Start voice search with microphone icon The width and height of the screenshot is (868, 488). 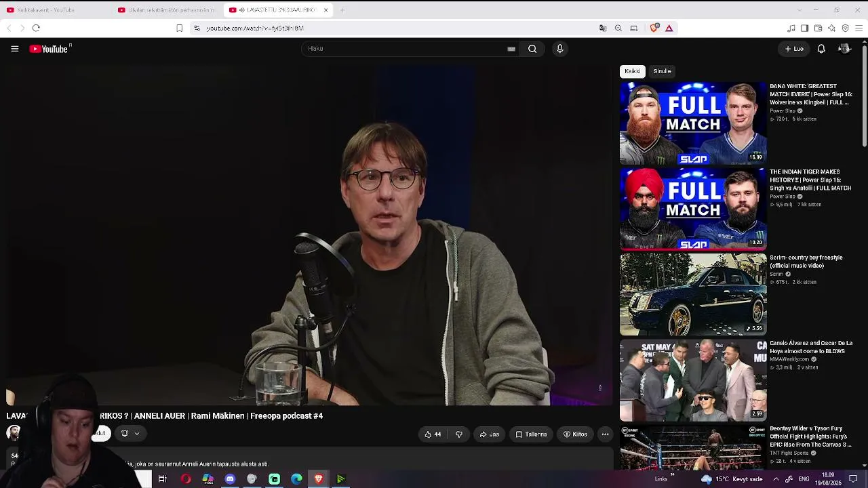click(x=559, y=49)
